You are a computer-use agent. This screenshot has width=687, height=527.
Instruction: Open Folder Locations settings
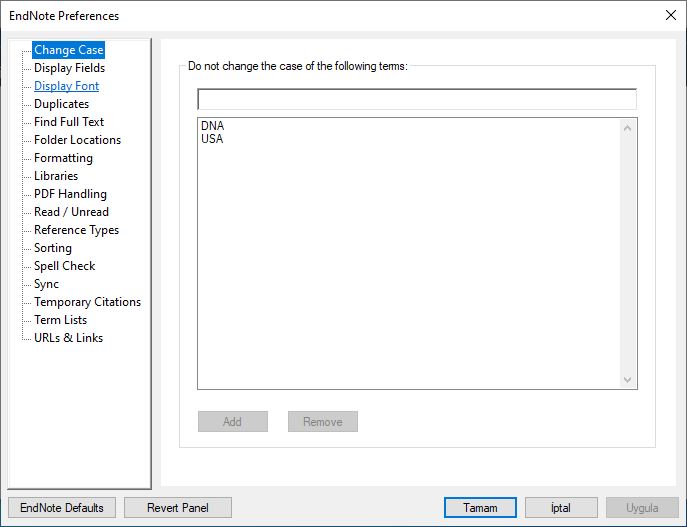(x=77, y=140)
